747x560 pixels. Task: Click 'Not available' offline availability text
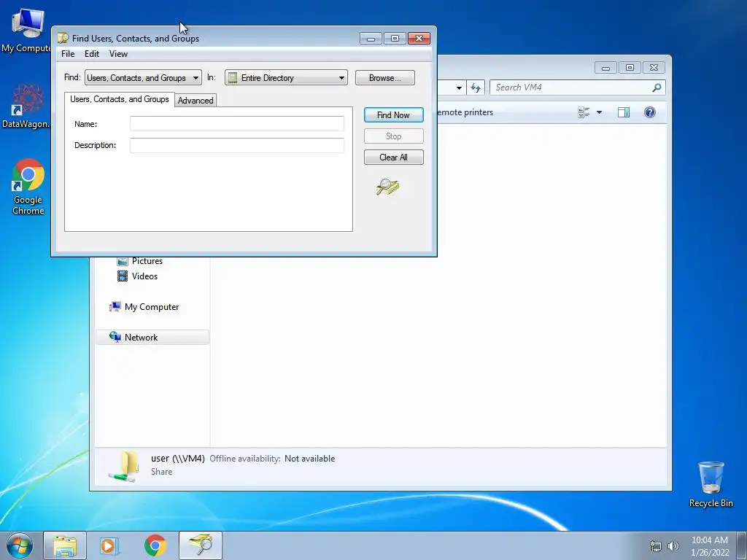[309, 459]
